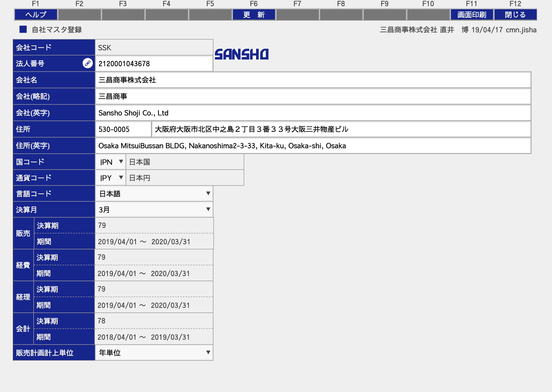Screen dimensions: 552x392
Task: Click 販売 期間 date range
Action: (x=144, y=241)
